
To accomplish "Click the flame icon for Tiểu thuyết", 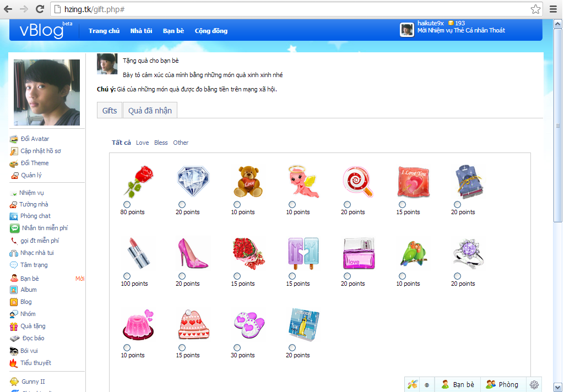I will click(14, 363).
